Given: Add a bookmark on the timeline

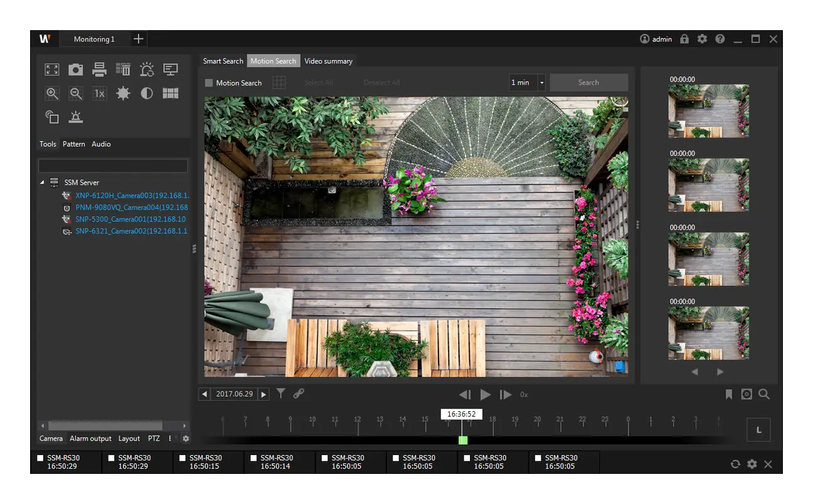Looking at the screenshot, I should pos(729,394).
